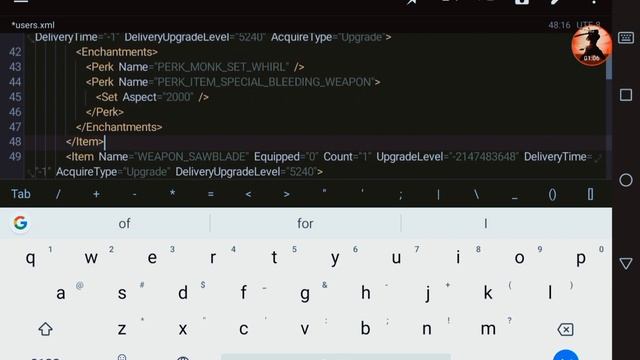Tap the a key
The height and width of the screenshot is (360, 640).
pyautogui.click(x=60, y=293)
